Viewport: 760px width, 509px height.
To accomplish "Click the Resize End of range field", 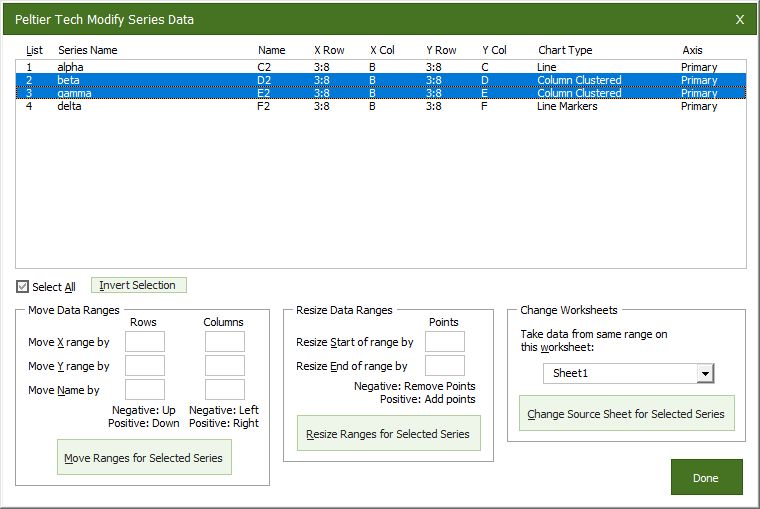I will point(445,366).
